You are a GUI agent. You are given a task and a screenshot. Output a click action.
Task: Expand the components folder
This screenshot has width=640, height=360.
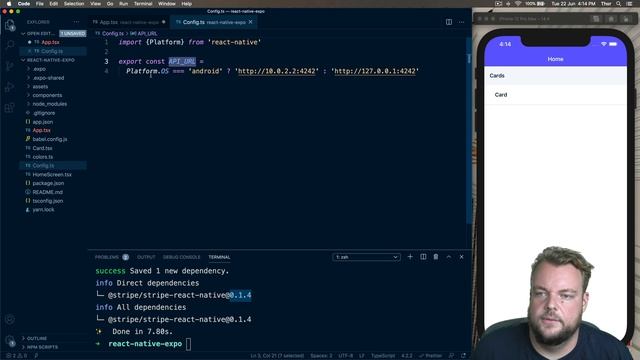[x=47, y=95]
